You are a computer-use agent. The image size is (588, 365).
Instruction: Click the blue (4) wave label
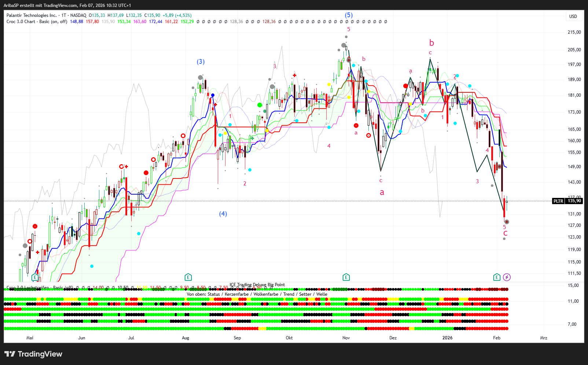point(223,214)
